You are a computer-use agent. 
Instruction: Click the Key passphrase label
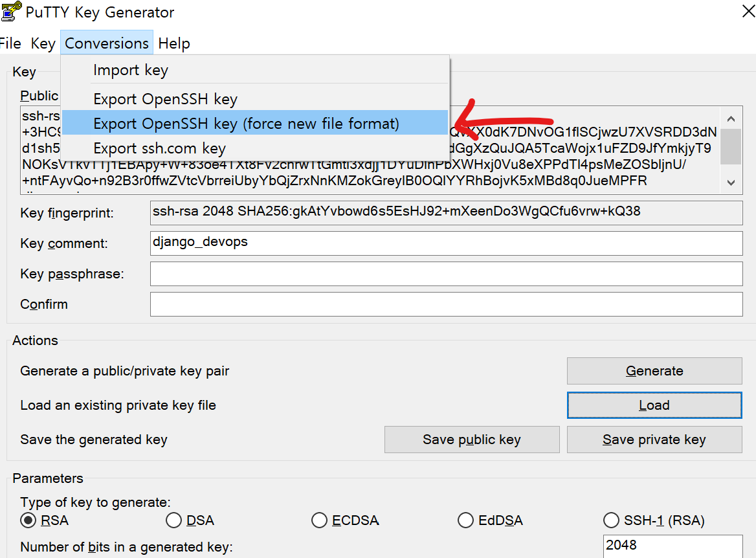72,274
